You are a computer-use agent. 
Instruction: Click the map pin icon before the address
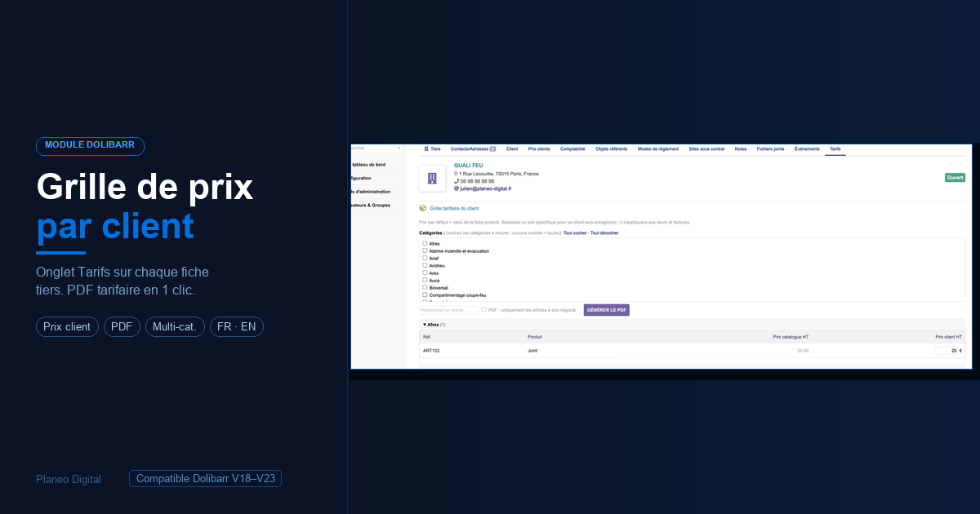coord(457,174)
